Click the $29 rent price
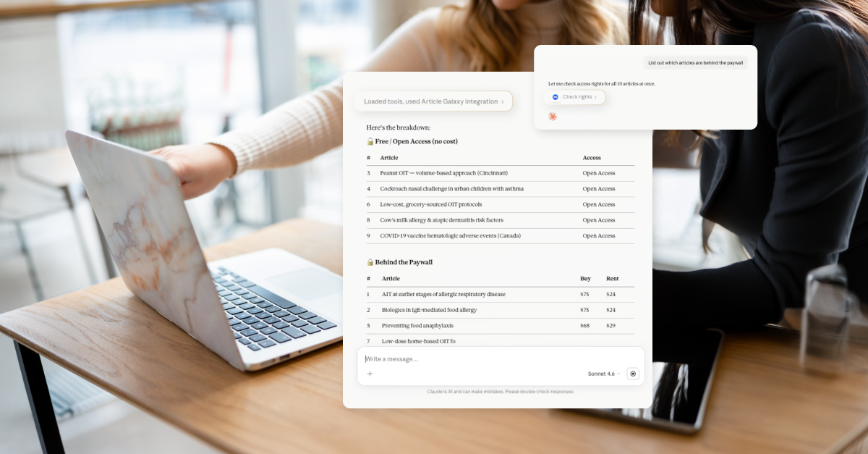The width and height of the screenshot is (868, 454). pos(610,326)
